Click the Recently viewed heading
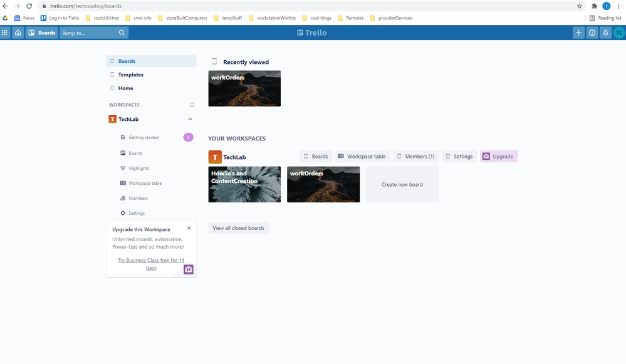The width and height of the screenshot is (626, 364). coord(246,62)
